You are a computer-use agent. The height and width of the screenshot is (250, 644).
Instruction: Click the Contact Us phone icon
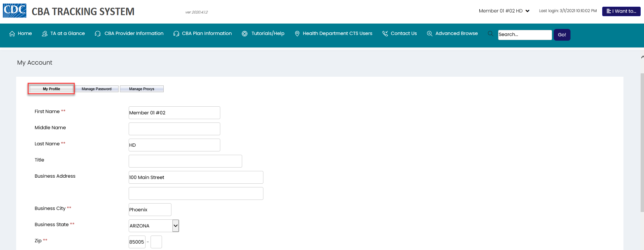385,34
